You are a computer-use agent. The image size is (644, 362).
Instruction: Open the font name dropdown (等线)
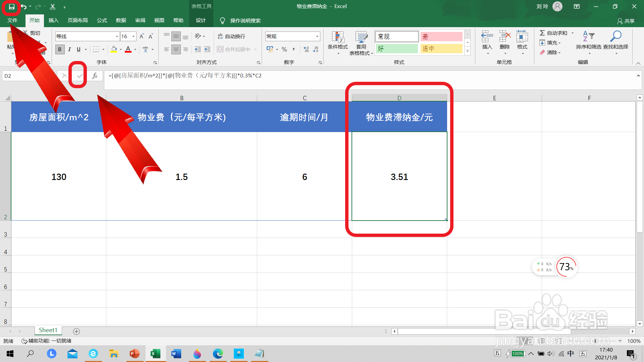click(x=117, y=36)
